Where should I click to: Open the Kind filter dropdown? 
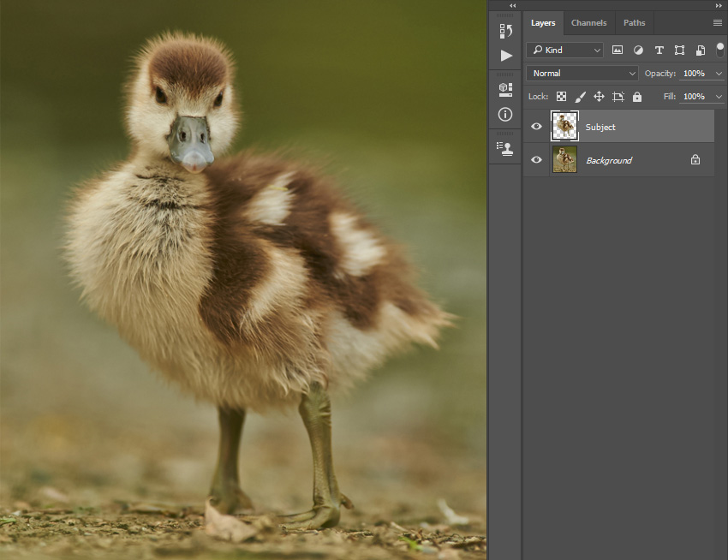click(x=564, y=50)
